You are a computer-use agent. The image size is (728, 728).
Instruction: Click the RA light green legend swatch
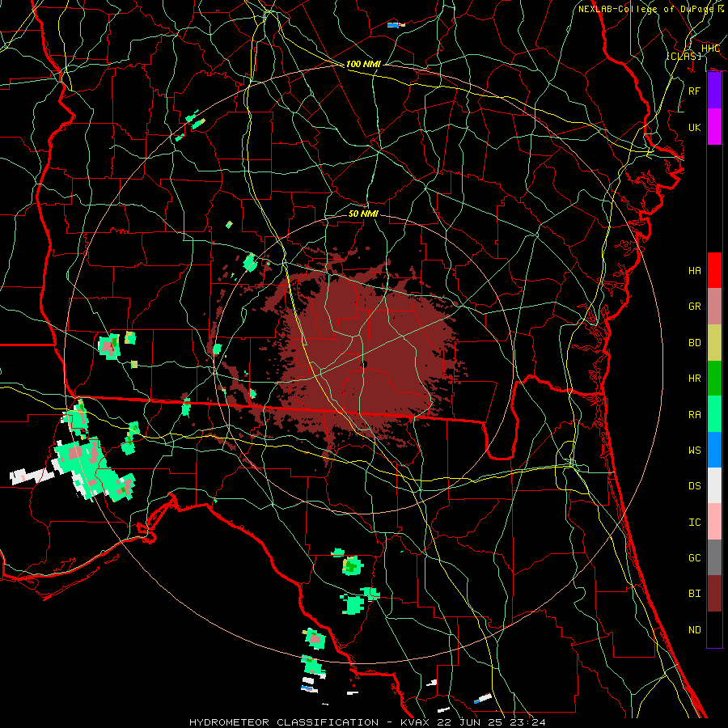point(714,414)
